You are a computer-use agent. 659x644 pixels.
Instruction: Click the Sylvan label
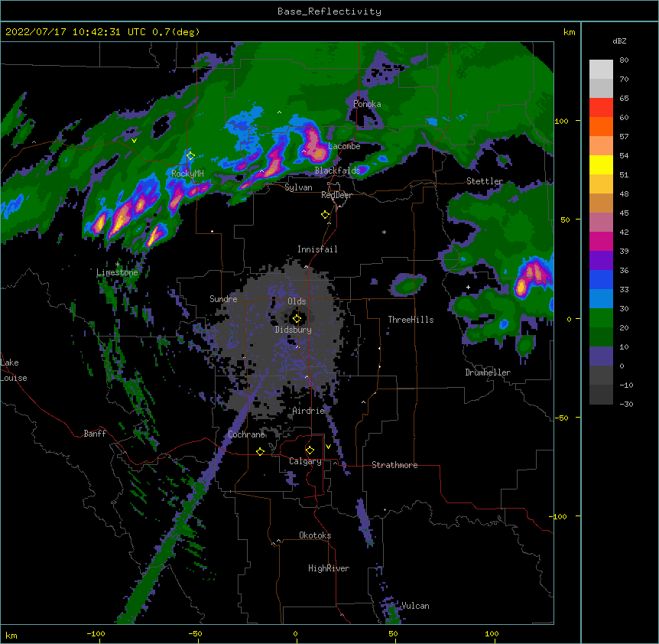(x=298, y=187)
